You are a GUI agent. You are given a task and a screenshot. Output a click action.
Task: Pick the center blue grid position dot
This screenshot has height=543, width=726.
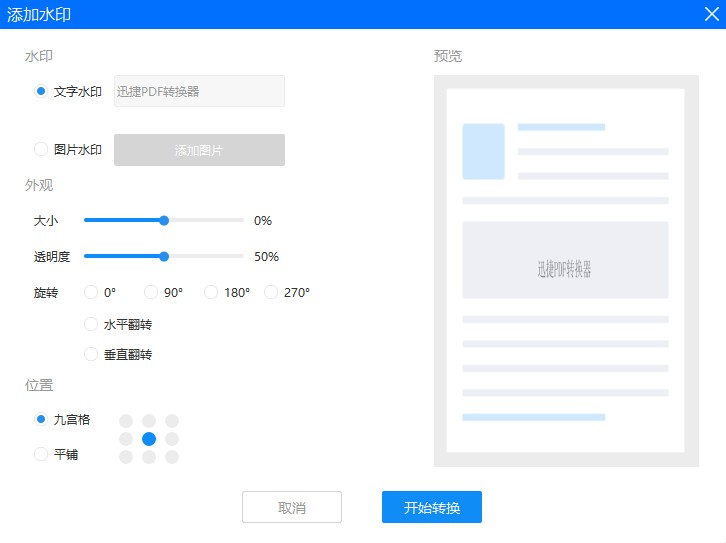coord(149,439)
